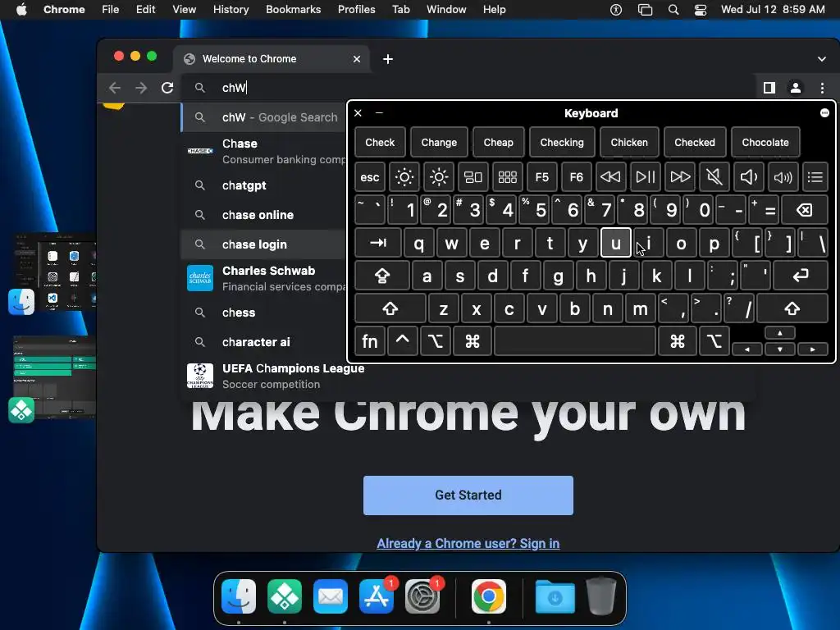Screen dimensions: 840x630
Task: Click the list key on keyboard
Action: click(x=815, y=177)
